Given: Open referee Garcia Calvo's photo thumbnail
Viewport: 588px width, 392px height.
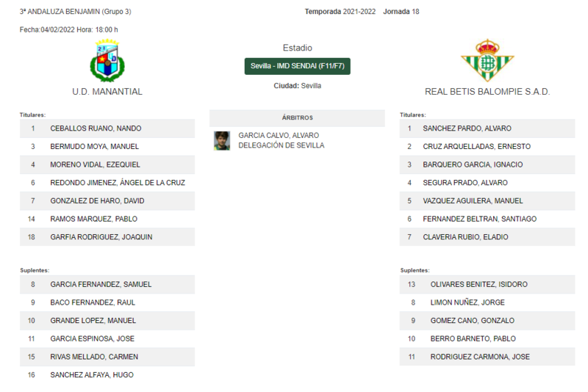Looking at the screenshot, I should pyautogui.click(x=222, y=141).
